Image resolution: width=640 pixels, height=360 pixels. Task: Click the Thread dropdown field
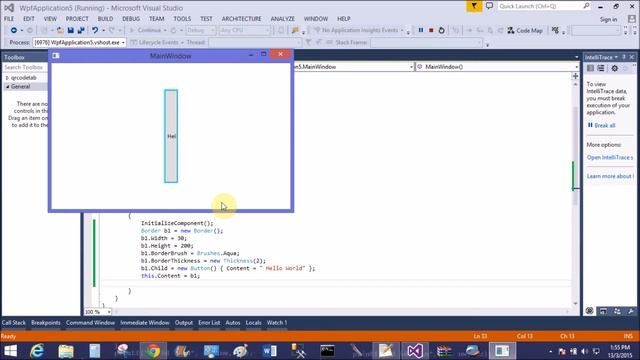pos(255,42)
